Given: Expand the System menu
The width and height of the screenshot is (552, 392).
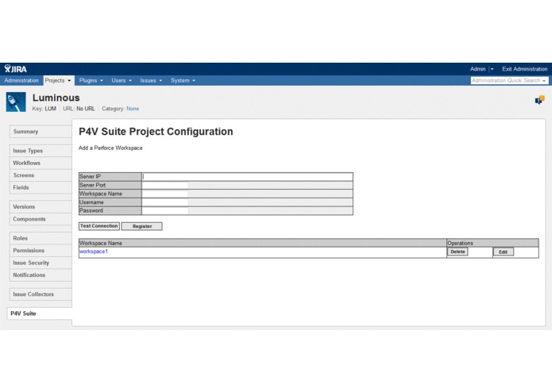Looking at the screenshot, I should 183,80.
